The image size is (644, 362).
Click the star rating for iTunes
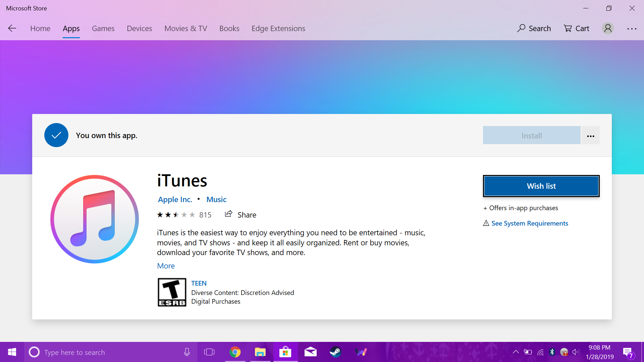click(176, 215)
